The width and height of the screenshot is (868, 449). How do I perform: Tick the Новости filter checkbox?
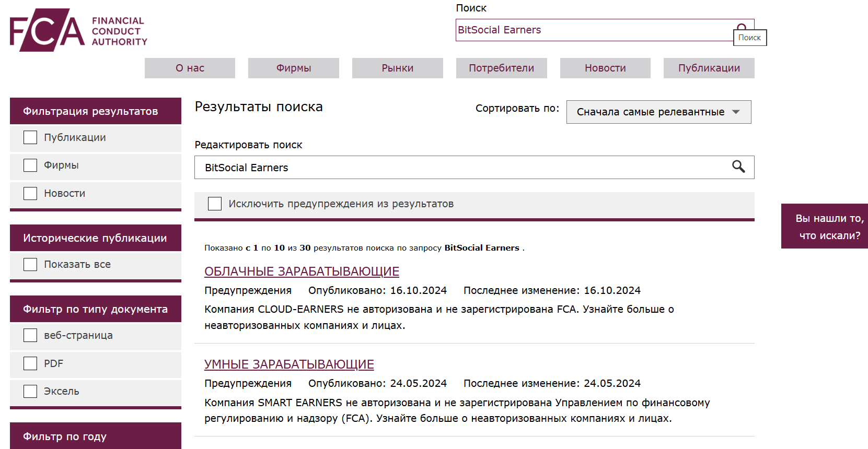click(x=30, y=193)
